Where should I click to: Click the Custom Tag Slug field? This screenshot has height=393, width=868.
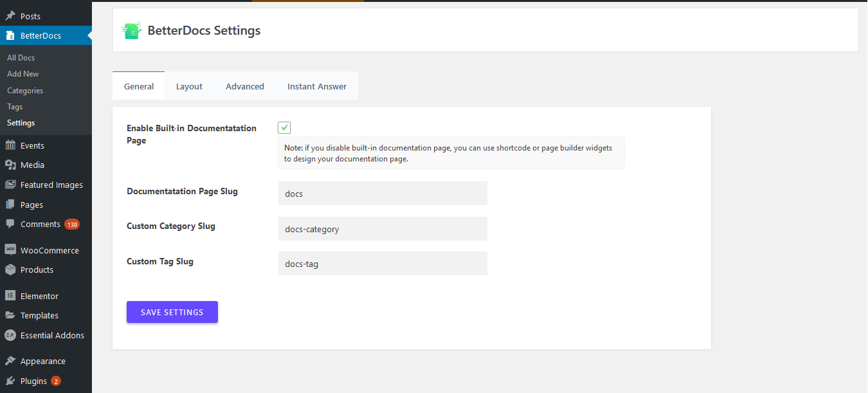tap(383, 263)
